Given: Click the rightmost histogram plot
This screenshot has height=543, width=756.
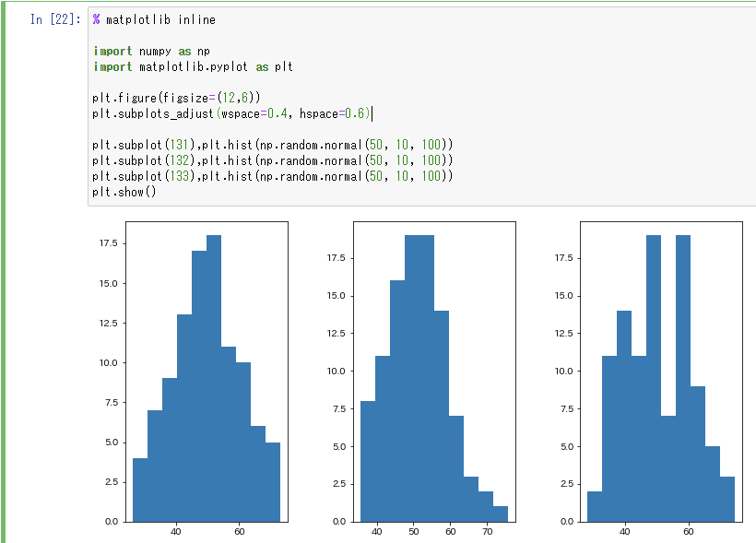Looking at the screenshot, I should point(659,369).
